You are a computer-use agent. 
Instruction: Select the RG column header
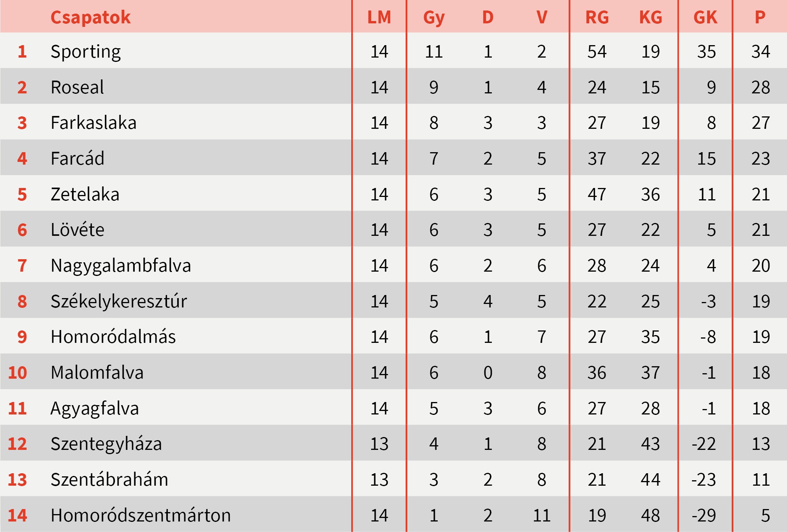tap(597, 18)
